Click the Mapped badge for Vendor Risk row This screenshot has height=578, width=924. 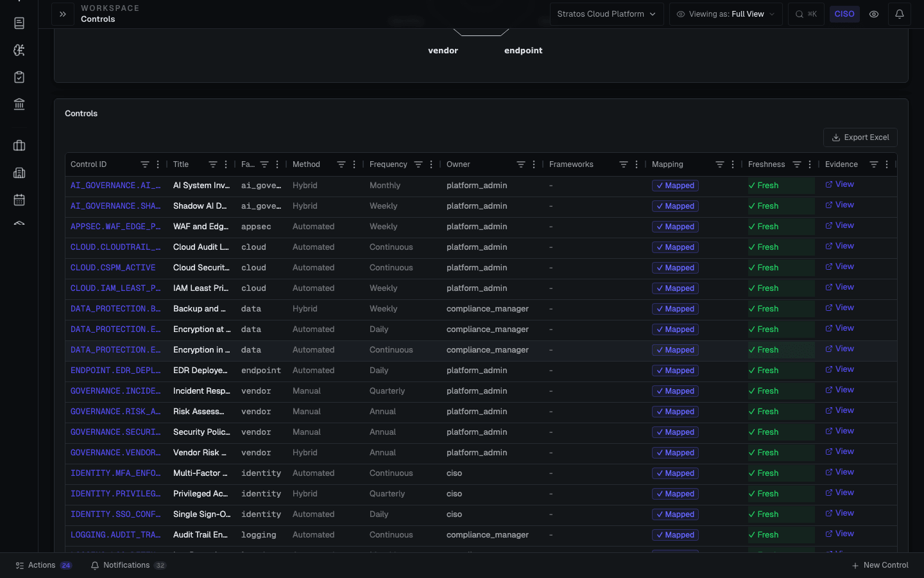pos(675,453)
